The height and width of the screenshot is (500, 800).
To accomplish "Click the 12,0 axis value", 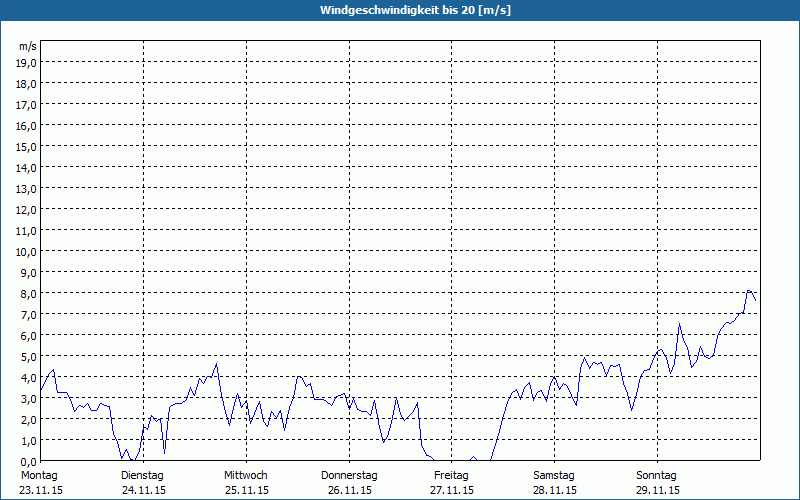I will pyautogui.click(x=27, y=210).
